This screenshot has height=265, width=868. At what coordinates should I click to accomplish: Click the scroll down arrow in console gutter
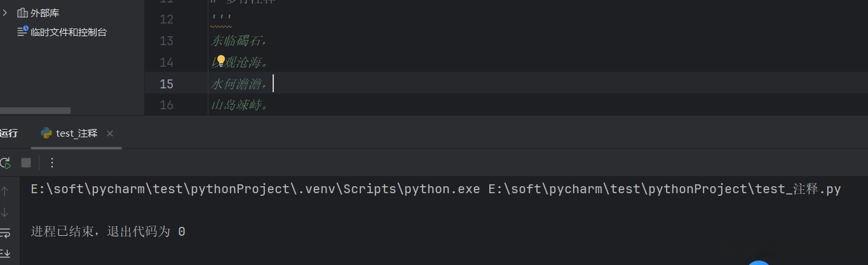point(5,212)
